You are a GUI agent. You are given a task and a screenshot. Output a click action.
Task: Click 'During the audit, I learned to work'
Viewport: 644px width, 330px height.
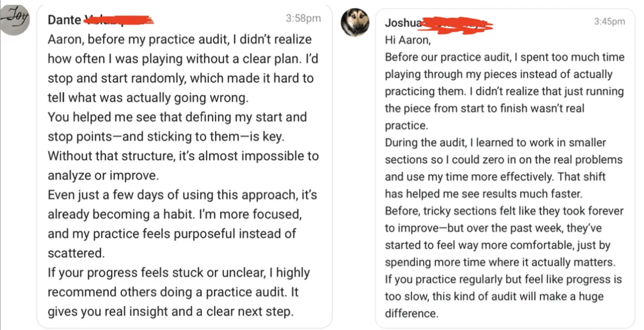coord(480,142)
